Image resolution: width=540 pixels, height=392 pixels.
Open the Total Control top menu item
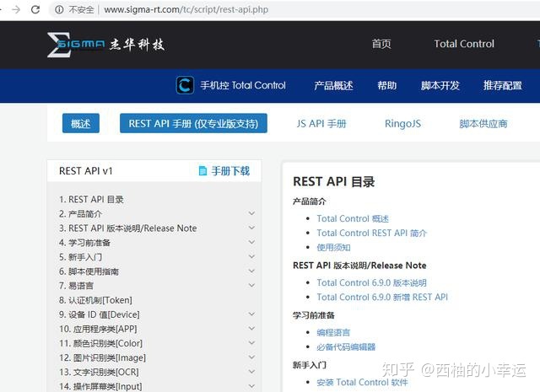pos(464,44)
